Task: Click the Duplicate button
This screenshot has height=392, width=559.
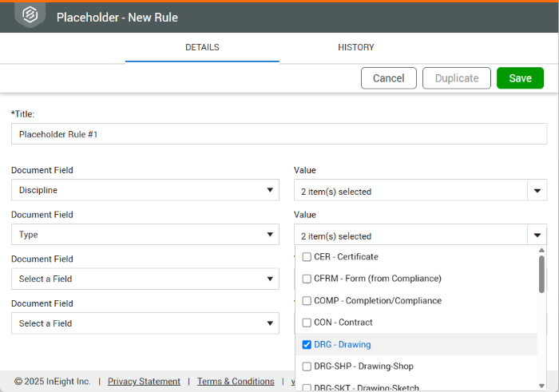Action: pyautogui.click(x=456, y=78)
